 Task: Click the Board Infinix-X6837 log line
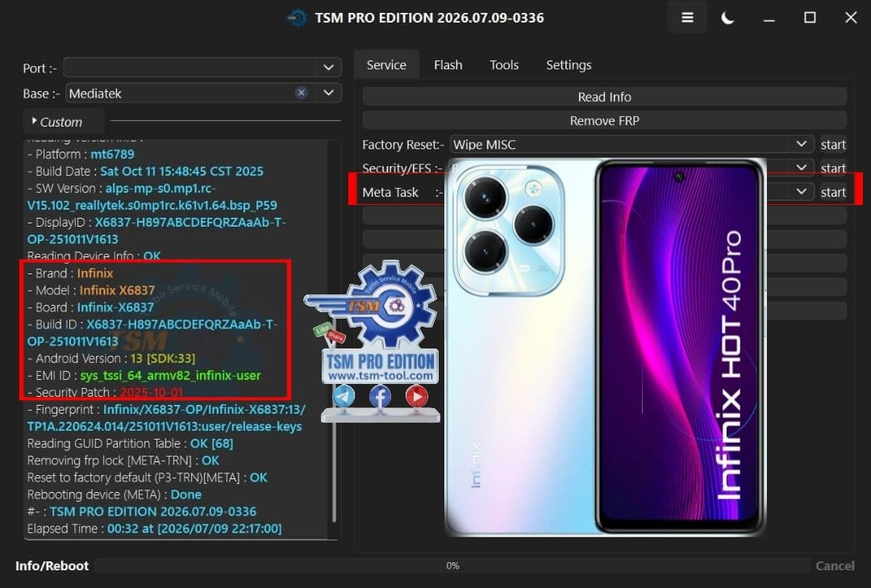(x=90, y=307)
